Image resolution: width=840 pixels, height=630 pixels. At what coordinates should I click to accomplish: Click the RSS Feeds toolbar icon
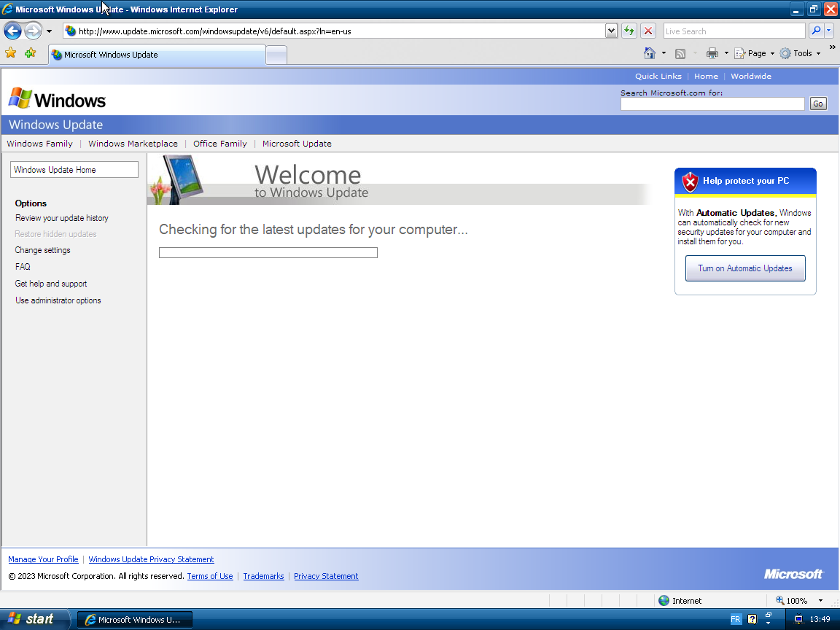pyautogui.click(x=680, y=53)
